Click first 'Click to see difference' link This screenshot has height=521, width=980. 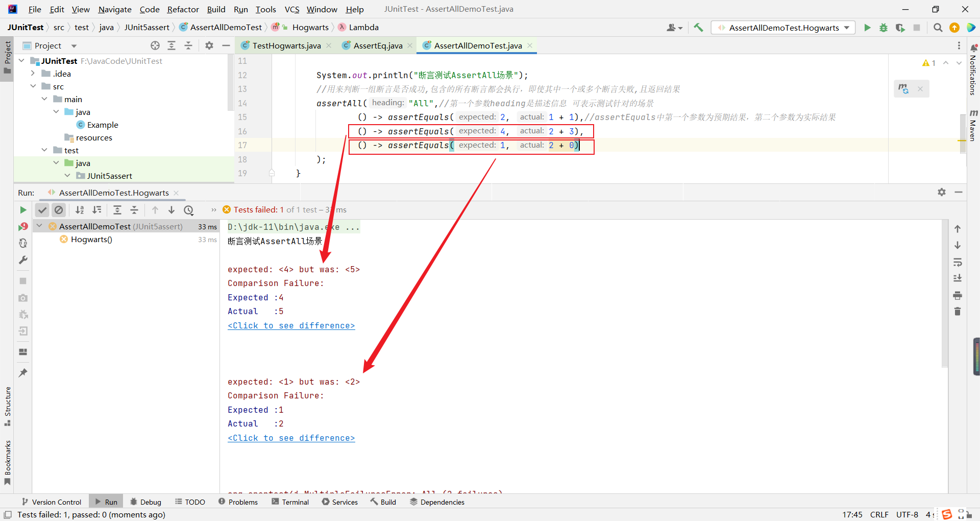point(291,326)
